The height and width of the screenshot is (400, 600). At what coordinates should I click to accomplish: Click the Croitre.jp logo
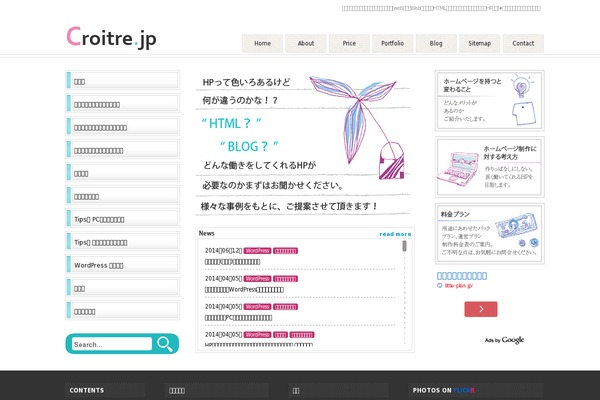[x=111, y=38]
